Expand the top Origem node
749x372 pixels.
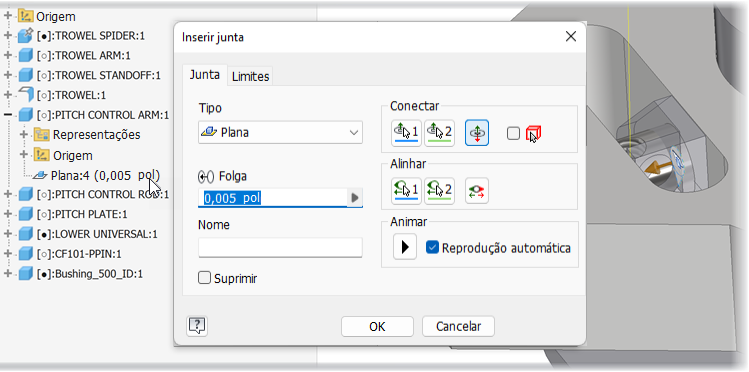coord(7,16)
